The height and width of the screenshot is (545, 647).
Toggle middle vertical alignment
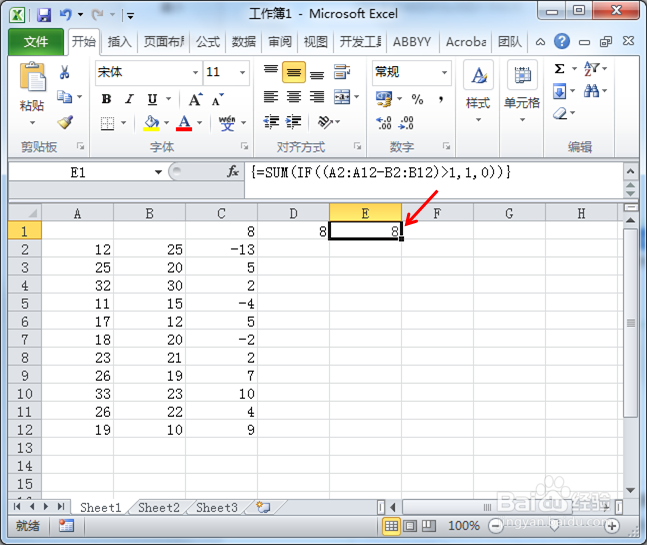click(x=294, y=72)
